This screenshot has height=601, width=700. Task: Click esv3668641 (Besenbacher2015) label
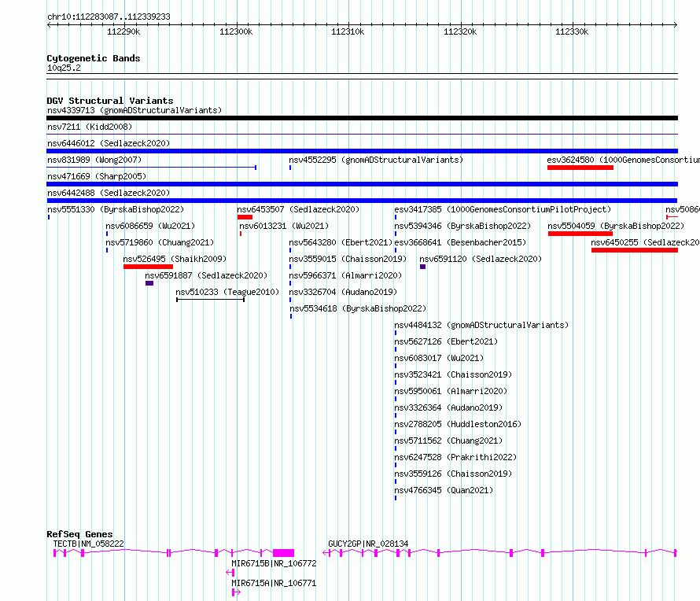click(x=460, y=242)
